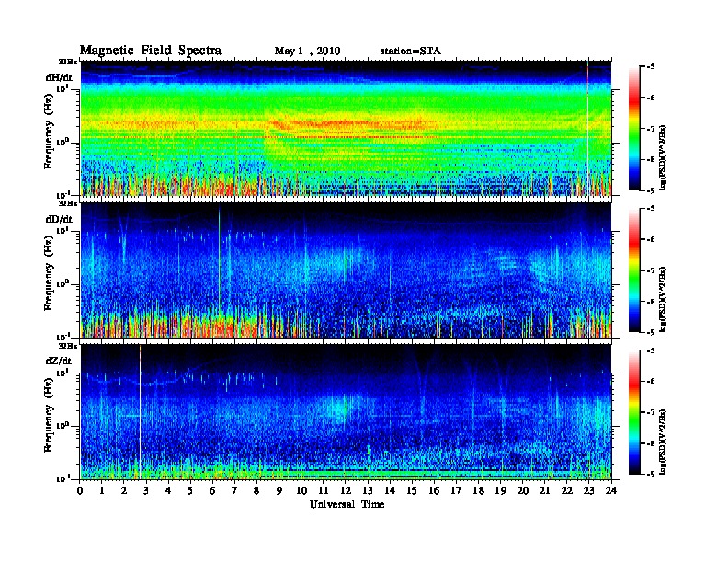Click the dD/dt panel label
Screen dimensions: 728x563
point(60,219)
